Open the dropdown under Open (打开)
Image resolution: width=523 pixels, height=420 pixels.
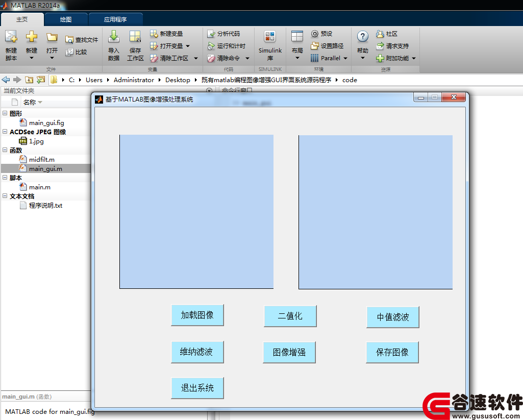pos(52,58)
